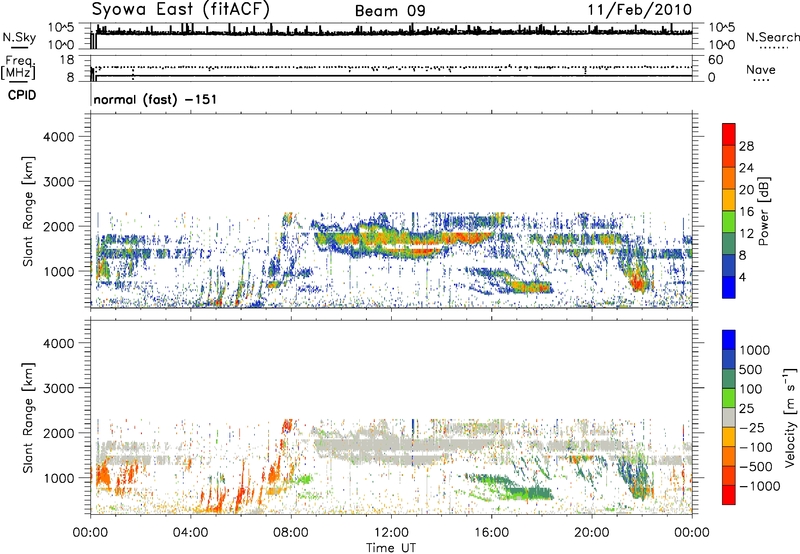800x554 pixels.
Task: Select the "Freq. [MHz]" axis label
Action: 19,68
